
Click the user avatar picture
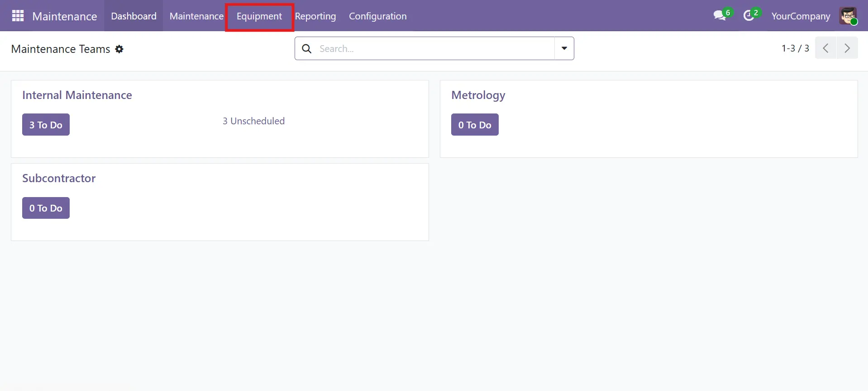tap(848, 16)
